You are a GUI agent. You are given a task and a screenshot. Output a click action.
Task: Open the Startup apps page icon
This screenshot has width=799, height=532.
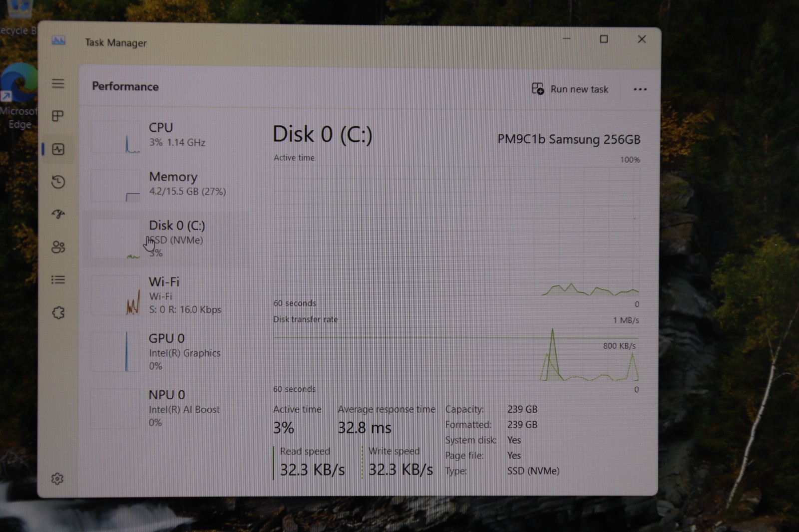[58, 214]
